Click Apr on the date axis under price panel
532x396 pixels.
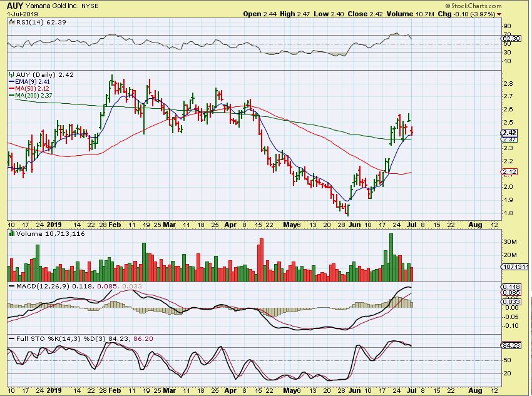coord(230,225)
